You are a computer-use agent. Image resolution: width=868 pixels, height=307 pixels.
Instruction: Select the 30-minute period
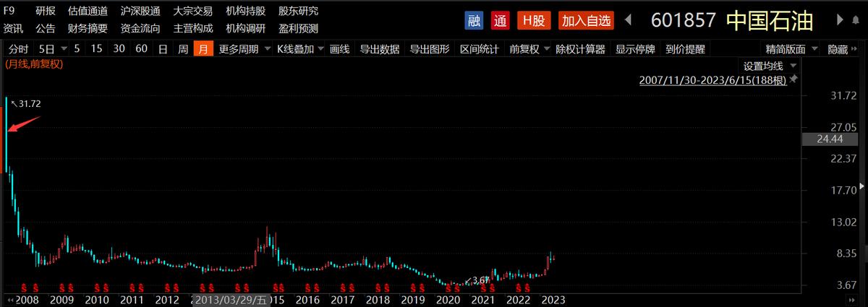(x=119, y=50)
